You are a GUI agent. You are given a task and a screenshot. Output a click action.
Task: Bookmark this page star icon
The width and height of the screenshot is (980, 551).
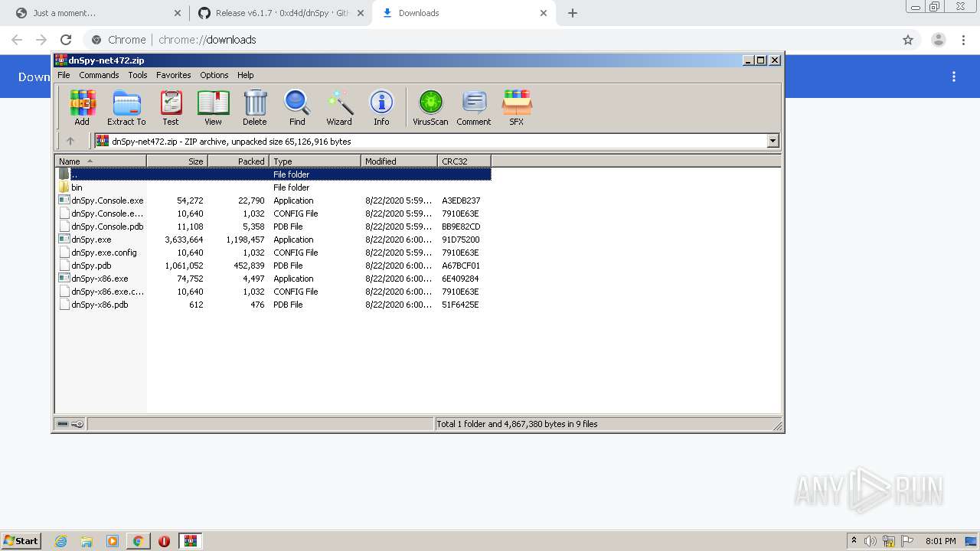[908, 40]
